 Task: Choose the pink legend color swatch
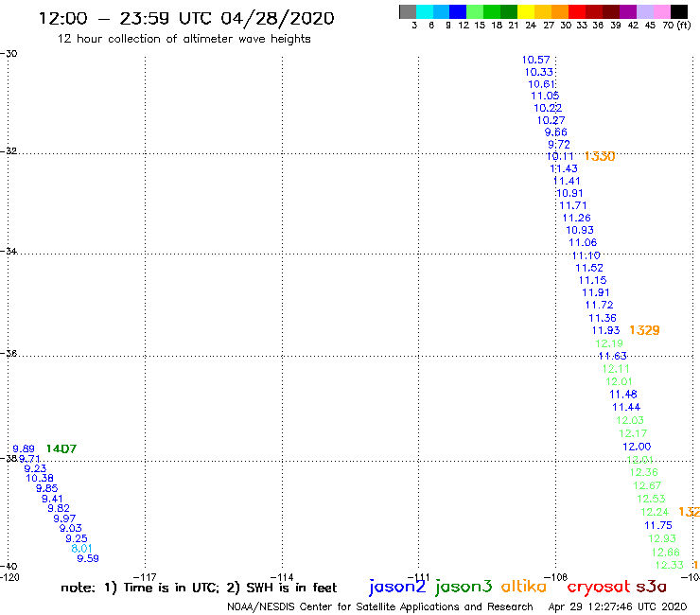click(662, 11)
